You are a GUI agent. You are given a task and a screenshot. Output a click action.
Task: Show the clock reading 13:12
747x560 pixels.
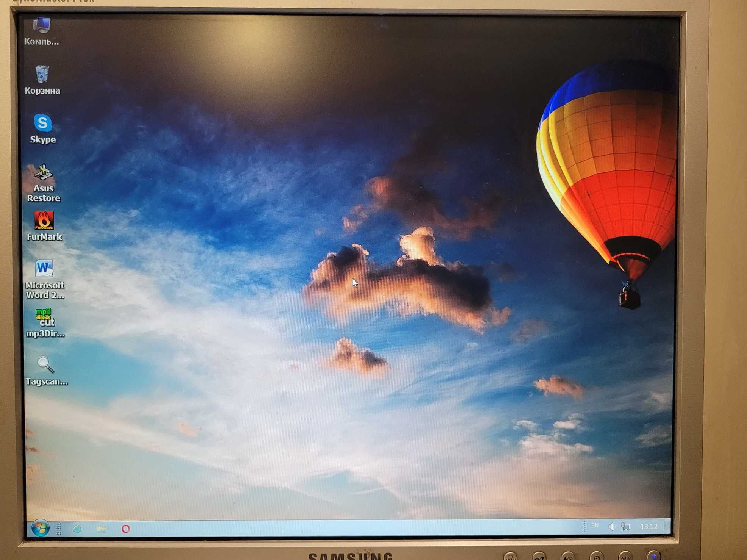(649, 526)
